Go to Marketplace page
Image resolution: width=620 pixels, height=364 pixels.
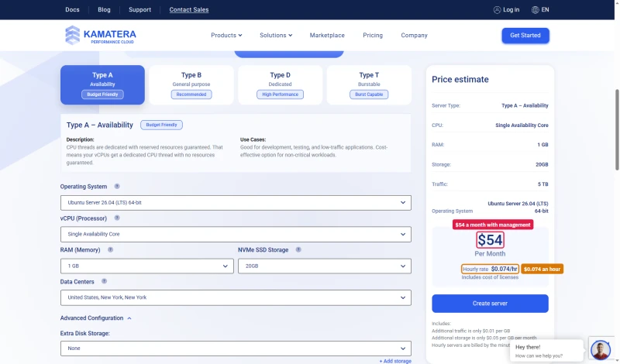click(327, 35)
